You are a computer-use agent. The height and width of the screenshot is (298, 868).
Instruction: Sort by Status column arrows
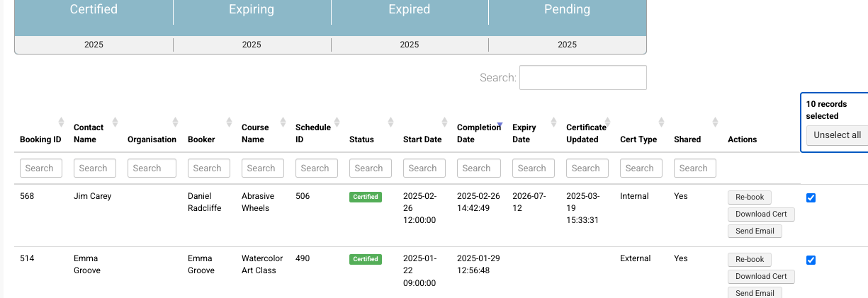coord(390,122)
